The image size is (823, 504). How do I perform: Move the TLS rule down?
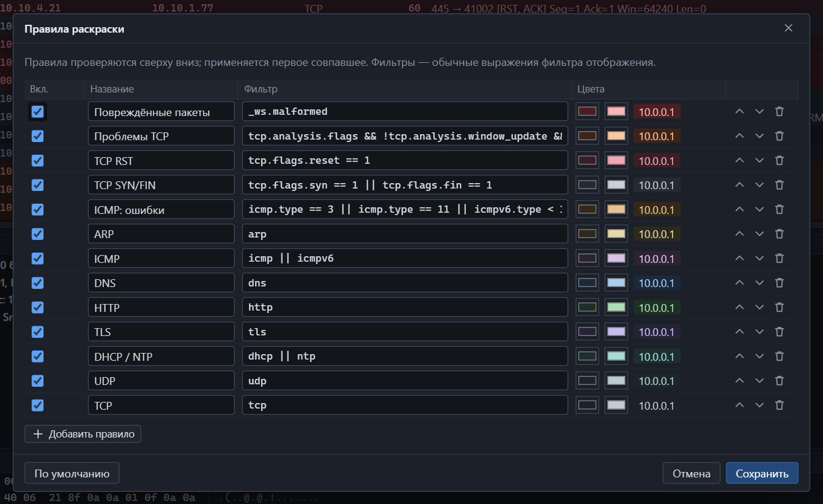tap(760, 332)
